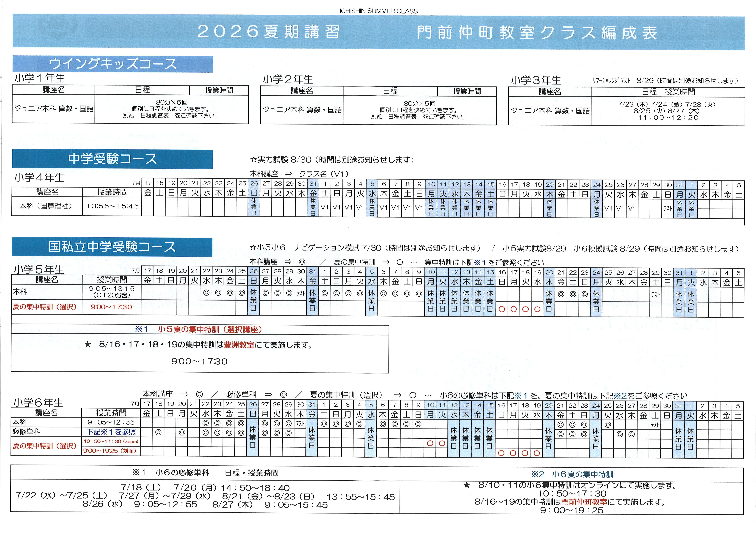
Task: Click the 14:50~18:40 time in the ※1 box
Action: [x=255, y=488]
